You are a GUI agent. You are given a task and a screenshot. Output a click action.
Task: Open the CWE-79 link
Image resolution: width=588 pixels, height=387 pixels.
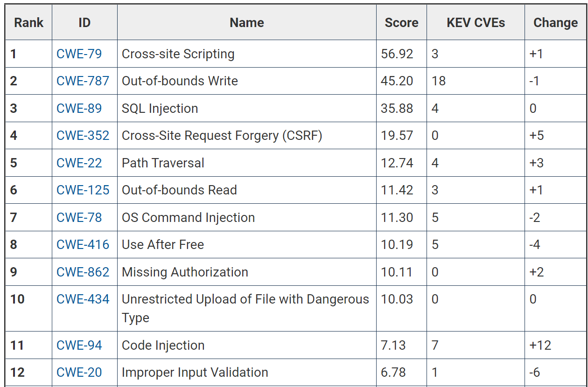[x=79, y=54]
